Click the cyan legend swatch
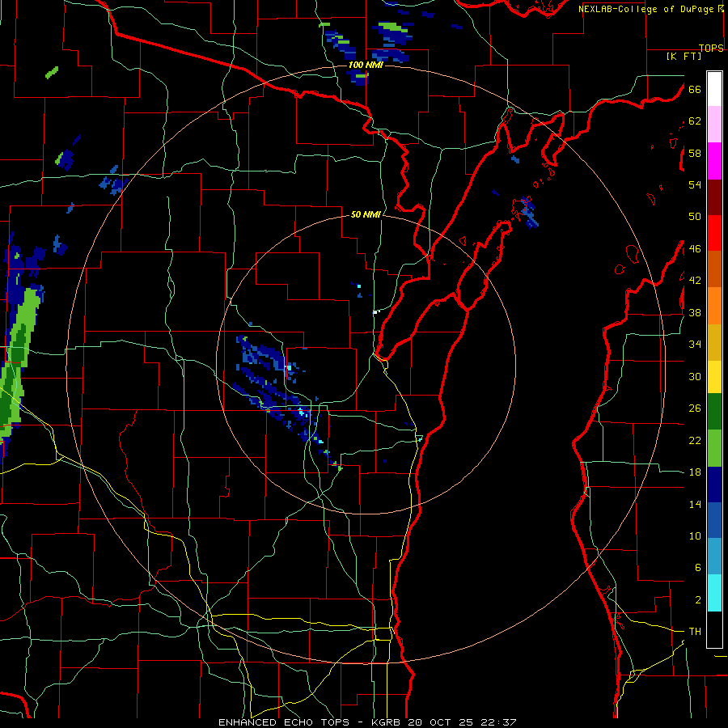The image size is (728, 728). click(714, 593)
